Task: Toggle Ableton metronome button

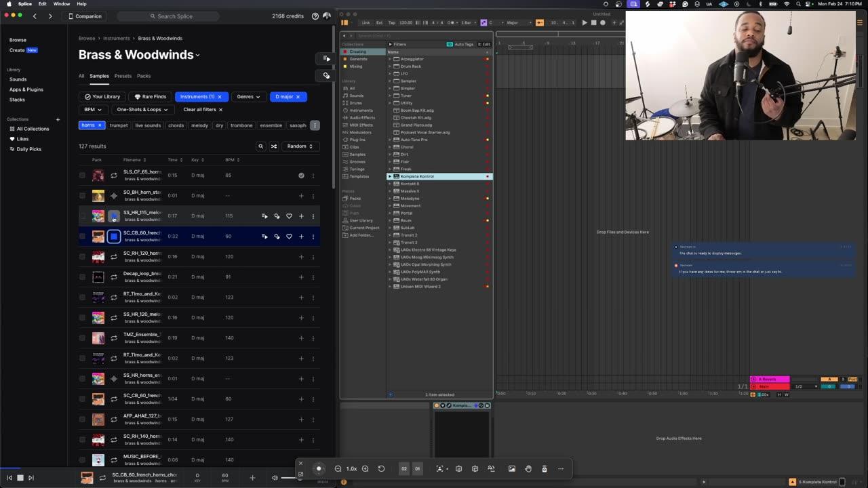Action: pyautogui.click(x=452, y=22)
